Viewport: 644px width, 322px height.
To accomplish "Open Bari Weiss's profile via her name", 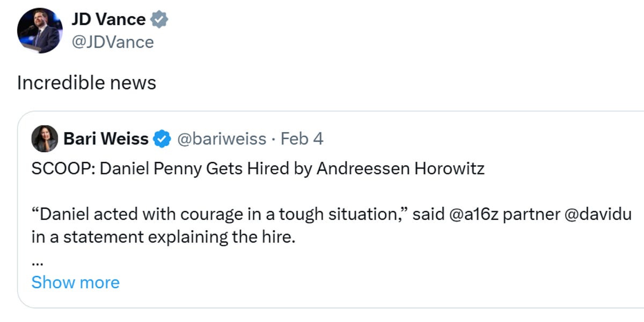I will point(106,138).
